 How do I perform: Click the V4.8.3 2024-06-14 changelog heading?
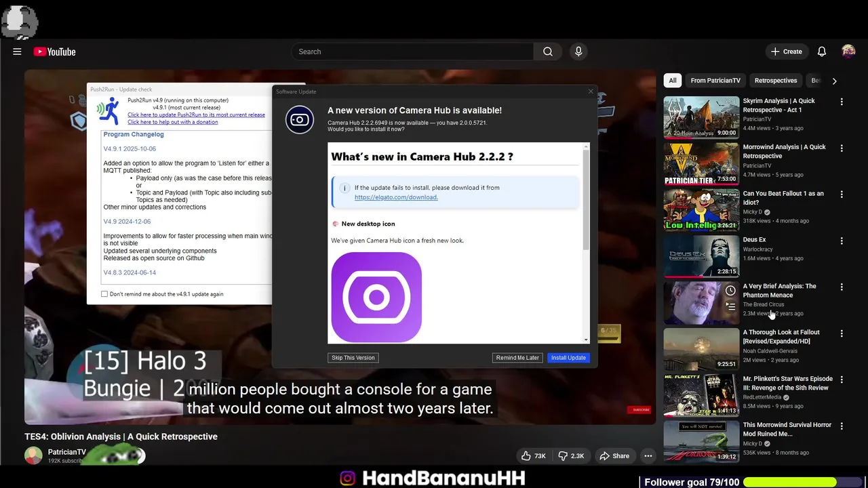(130, 272)
